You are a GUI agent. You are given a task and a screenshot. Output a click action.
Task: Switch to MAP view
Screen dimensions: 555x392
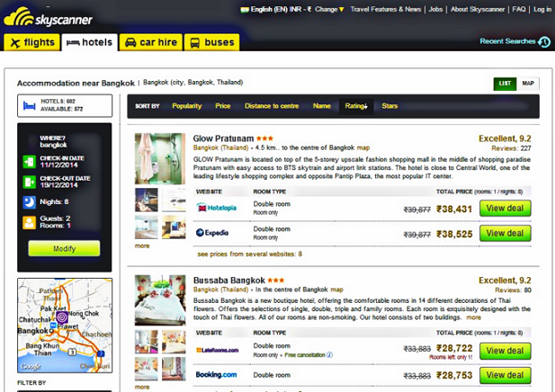528,84
